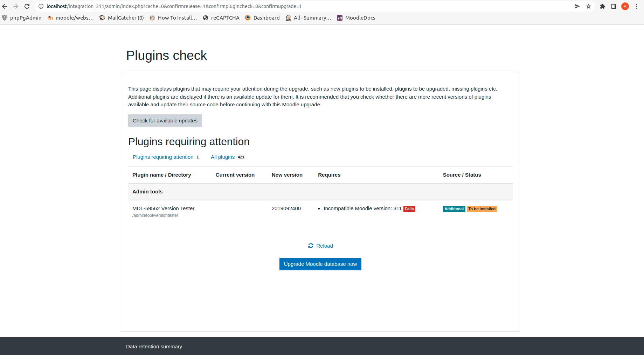Click New version column header
Viewport: 644px width, 355px height.
click(287, 175)
